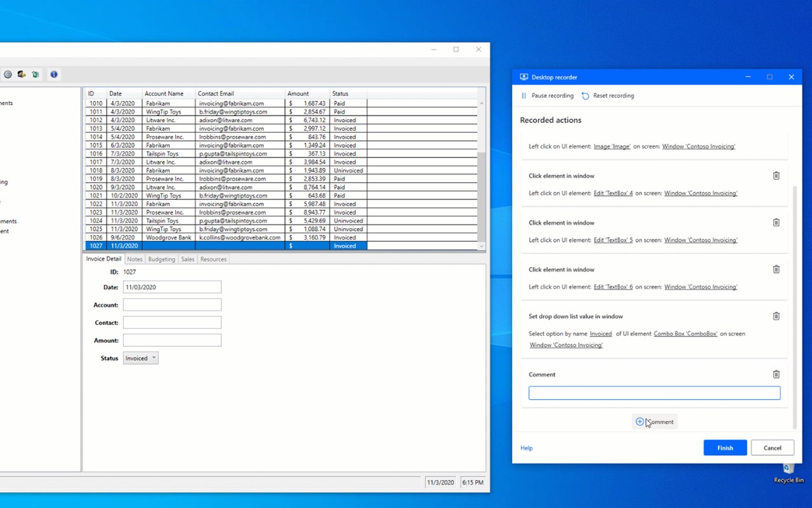Delete the 'TextBox' 6 click action
Screen dimensions: 812x508
pyautogui.click(x=776, y=269)
